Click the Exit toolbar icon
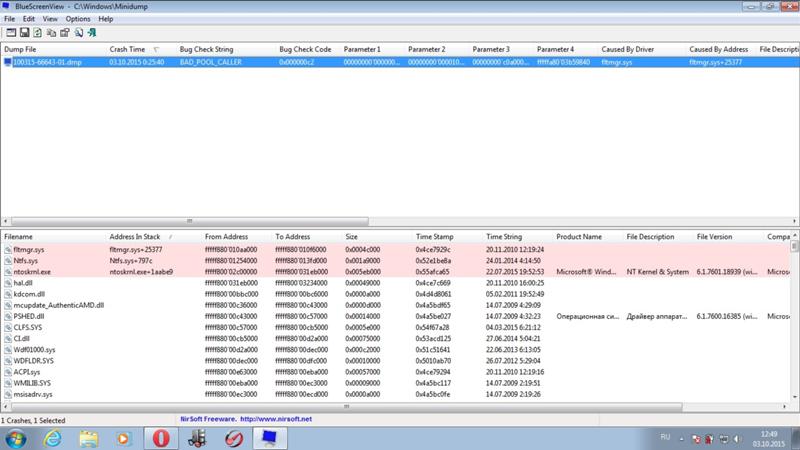The width and height of the screenshot is (800, 450). 92,33
